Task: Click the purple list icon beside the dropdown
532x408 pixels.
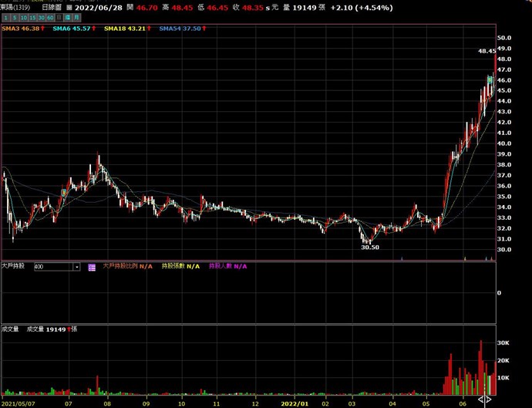Action: [91, 267]
